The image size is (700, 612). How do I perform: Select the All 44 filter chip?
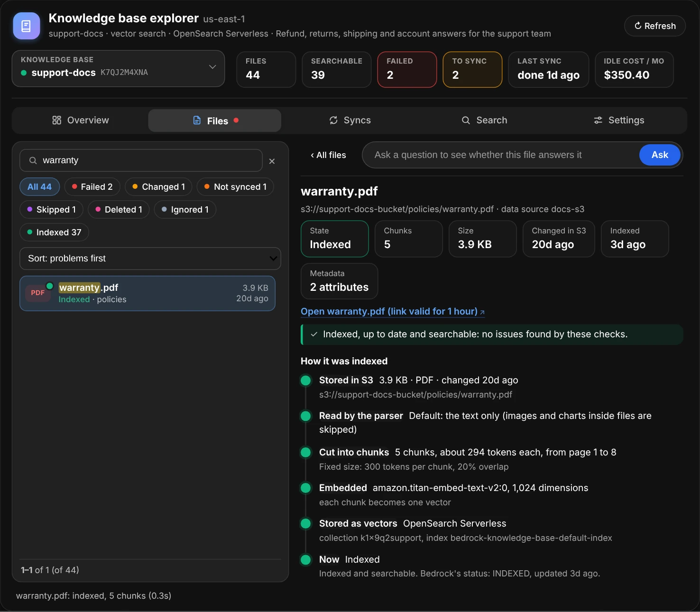coord(39,187)
